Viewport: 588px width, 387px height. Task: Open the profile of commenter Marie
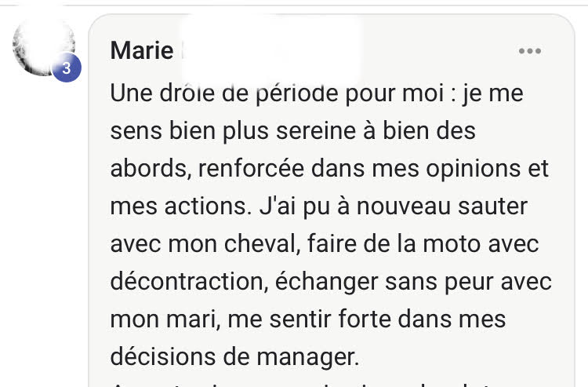tap(142, 51)
